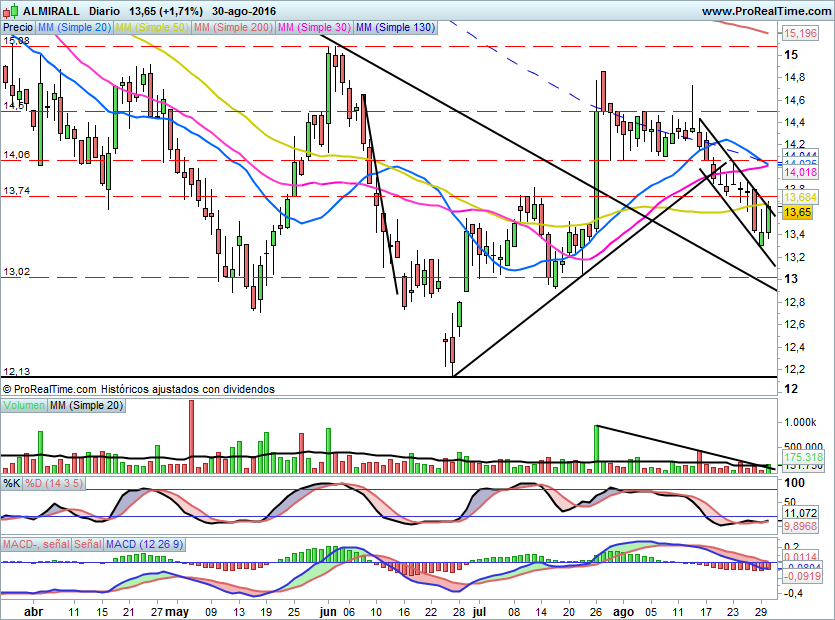Click the MACD (12 26 9) label
Image resolution: width=835 pixels, height=620 pixels.
tap(144, 544)
